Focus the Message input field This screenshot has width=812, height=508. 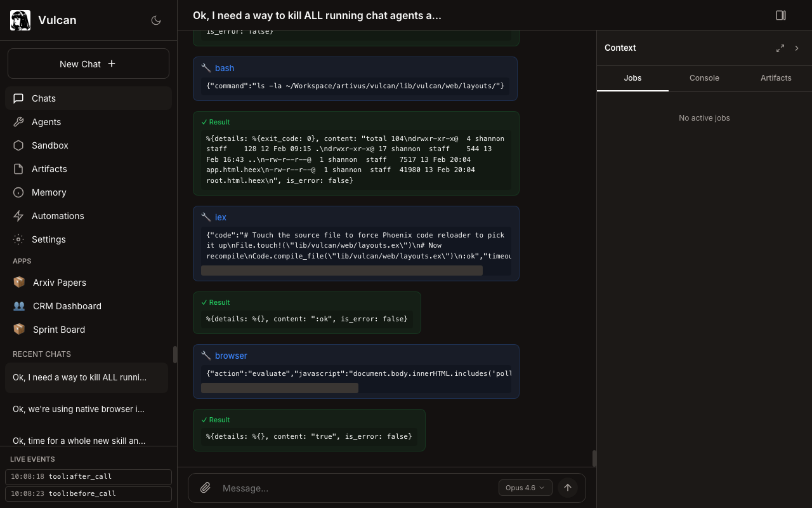[355, 488]
